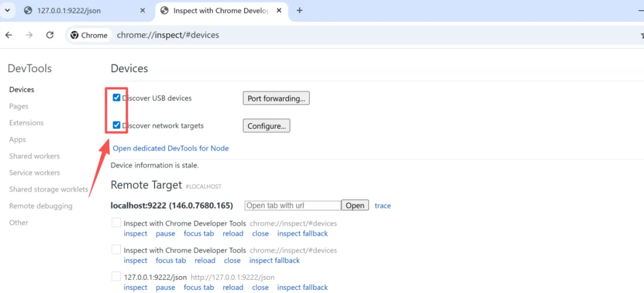Screen dimensions: 644x293
Task: Open the tab search chevron in tab strip
Action: (x=7, y=11)
